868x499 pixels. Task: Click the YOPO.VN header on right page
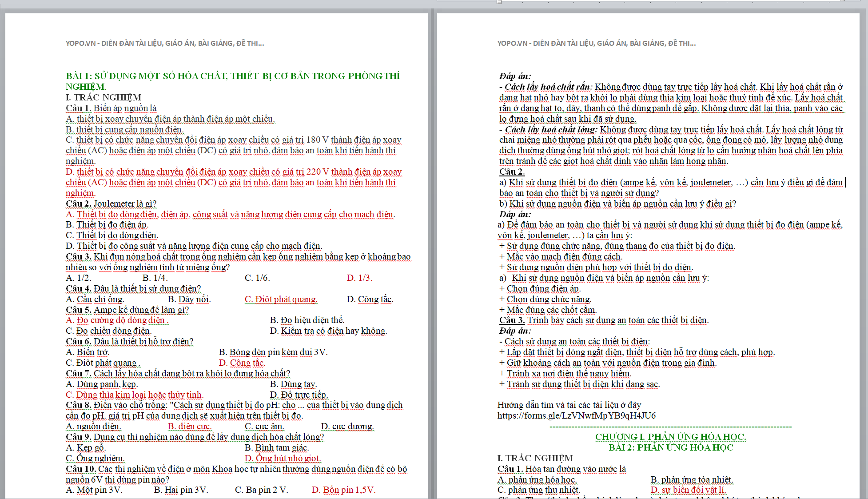click(597, 43)
